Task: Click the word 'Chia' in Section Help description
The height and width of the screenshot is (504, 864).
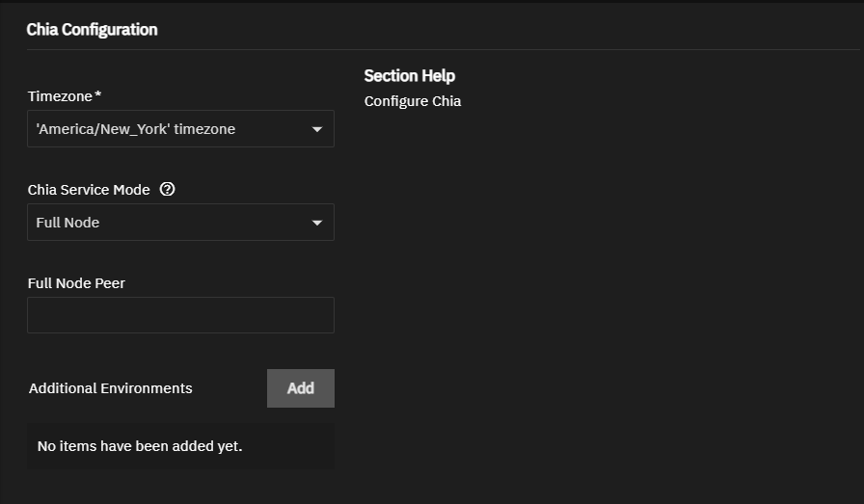Action: (445, 101)
